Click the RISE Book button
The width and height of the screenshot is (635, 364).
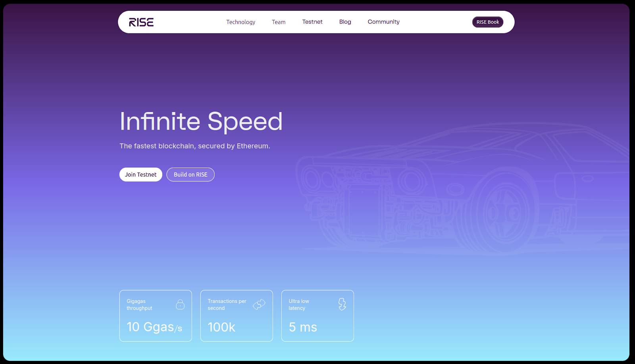[488, 22]
